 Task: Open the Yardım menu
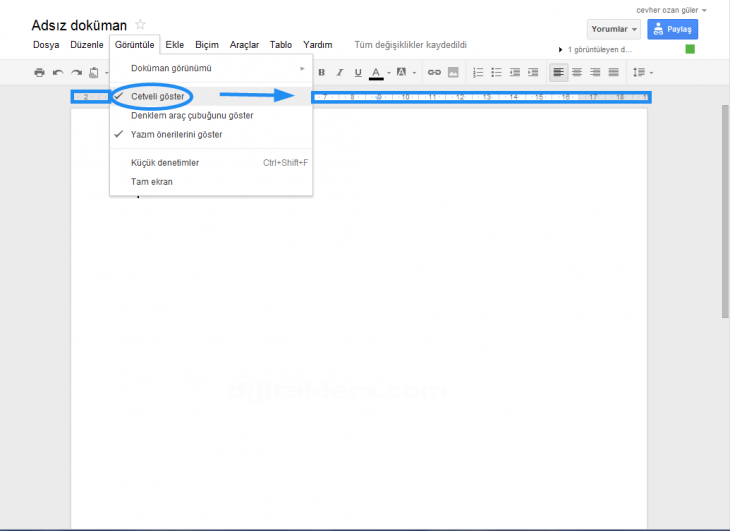click(318, 45)
